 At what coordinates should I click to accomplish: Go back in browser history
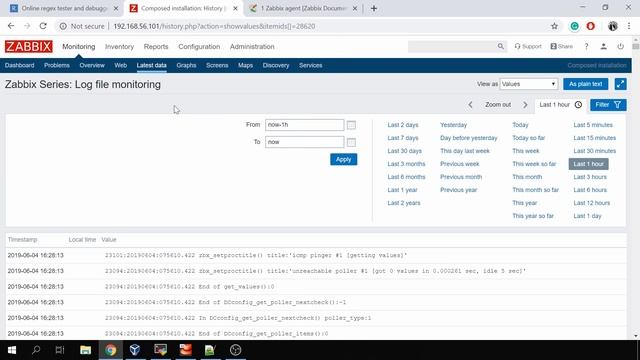point(11,26)
